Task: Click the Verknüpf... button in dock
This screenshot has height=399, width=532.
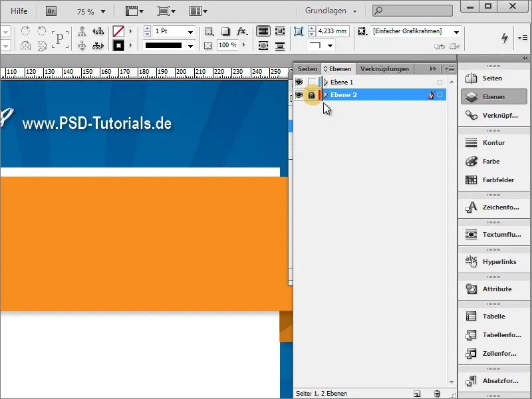Action: [493, 116]
